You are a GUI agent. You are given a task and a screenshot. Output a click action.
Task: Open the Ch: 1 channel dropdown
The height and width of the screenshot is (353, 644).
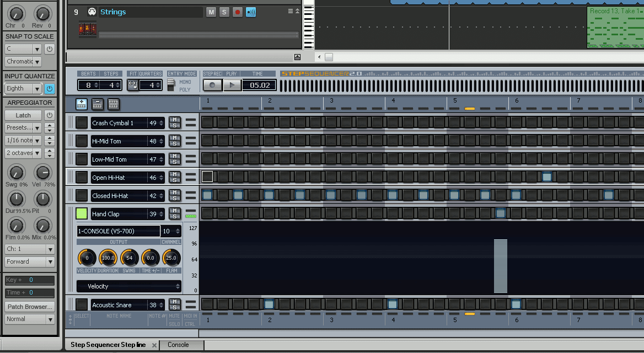30,249
